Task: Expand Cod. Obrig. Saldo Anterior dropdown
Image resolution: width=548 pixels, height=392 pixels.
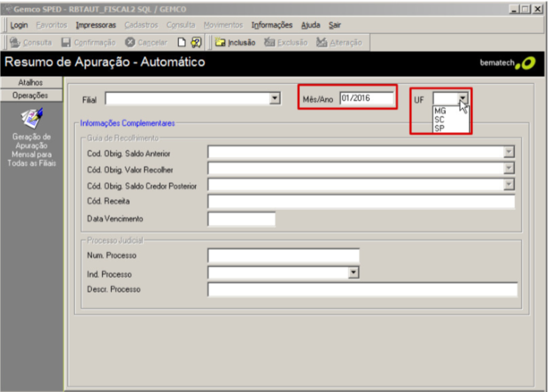Action: [x=509, y=152]
